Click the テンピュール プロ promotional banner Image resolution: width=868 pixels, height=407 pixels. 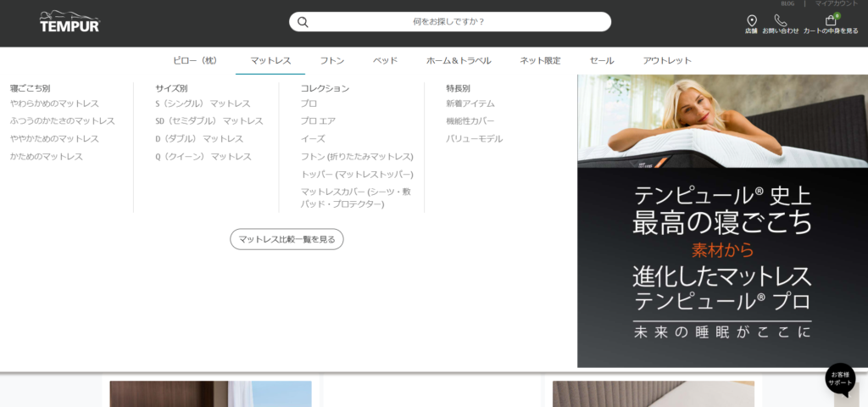[722, 254]
